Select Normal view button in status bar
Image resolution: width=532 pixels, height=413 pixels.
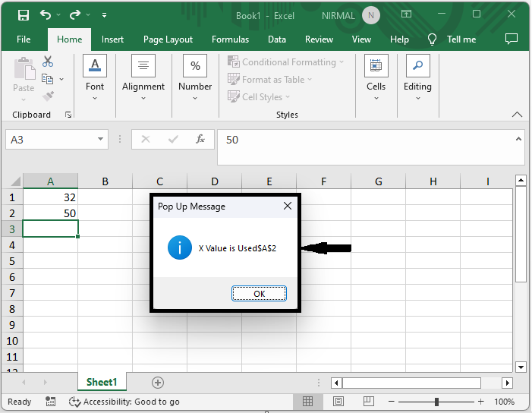click(308, 402)
